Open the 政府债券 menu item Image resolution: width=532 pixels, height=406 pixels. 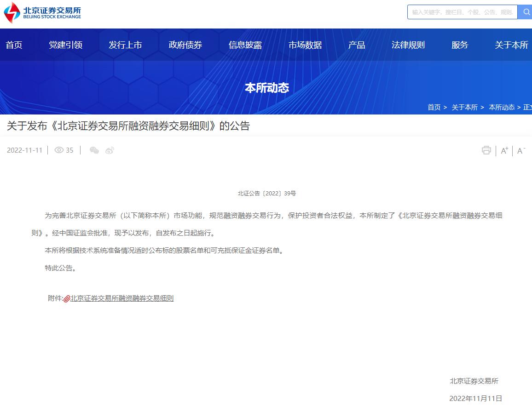(185, 45)
